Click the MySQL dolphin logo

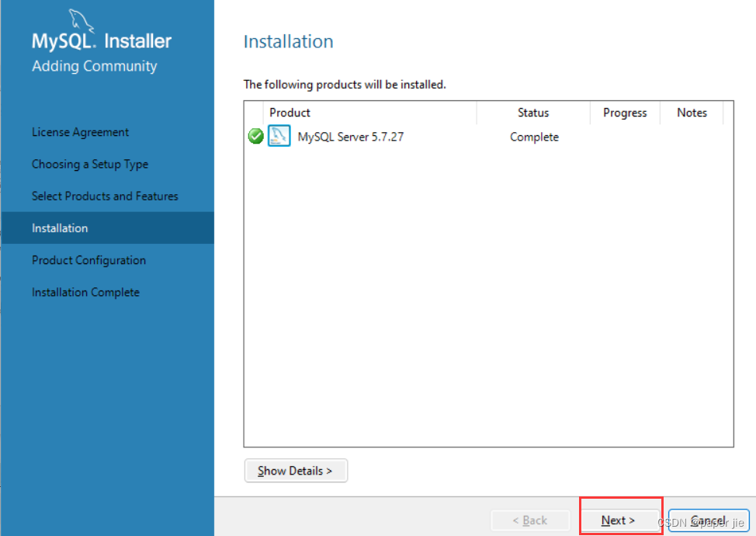(81, 20)
